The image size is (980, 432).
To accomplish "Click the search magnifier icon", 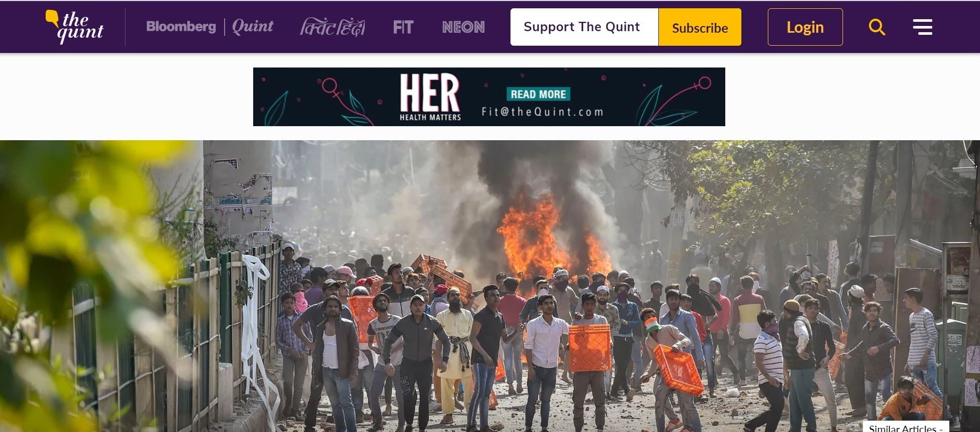I will click(877, 27).
